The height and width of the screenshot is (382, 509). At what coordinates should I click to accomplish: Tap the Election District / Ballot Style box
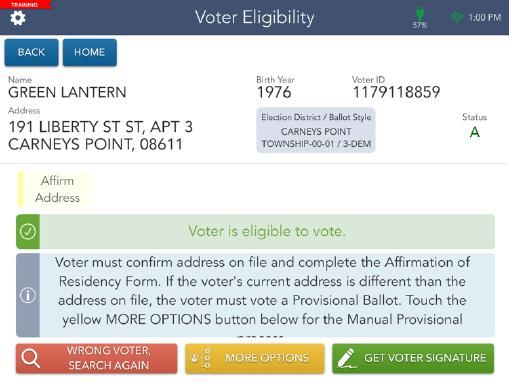[x=316, y=130]
